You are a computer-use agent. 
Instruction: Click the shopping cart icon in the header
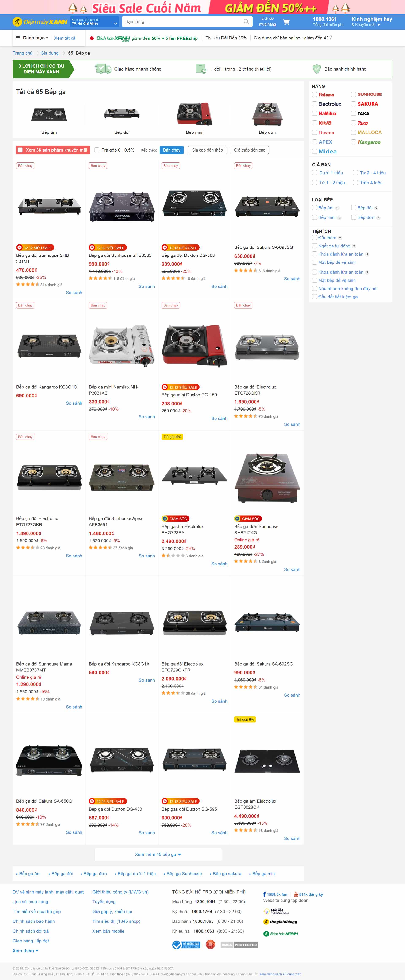pyautogui.click(x=286, y=22)
